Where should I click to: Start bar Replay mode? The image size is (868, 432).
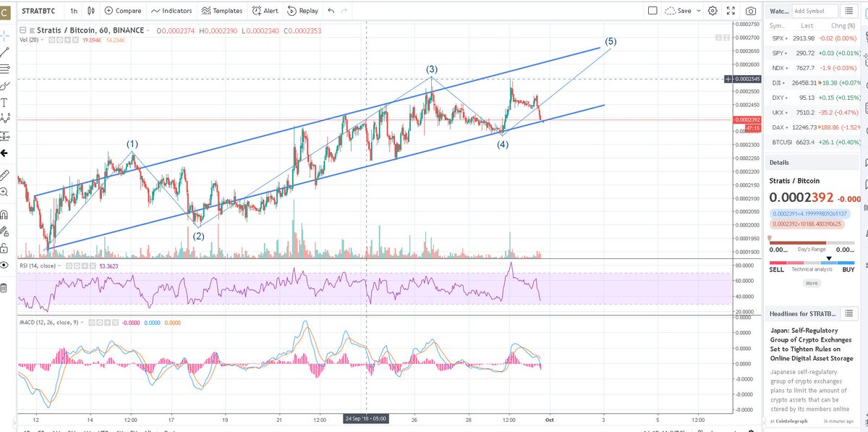[302, 11]
